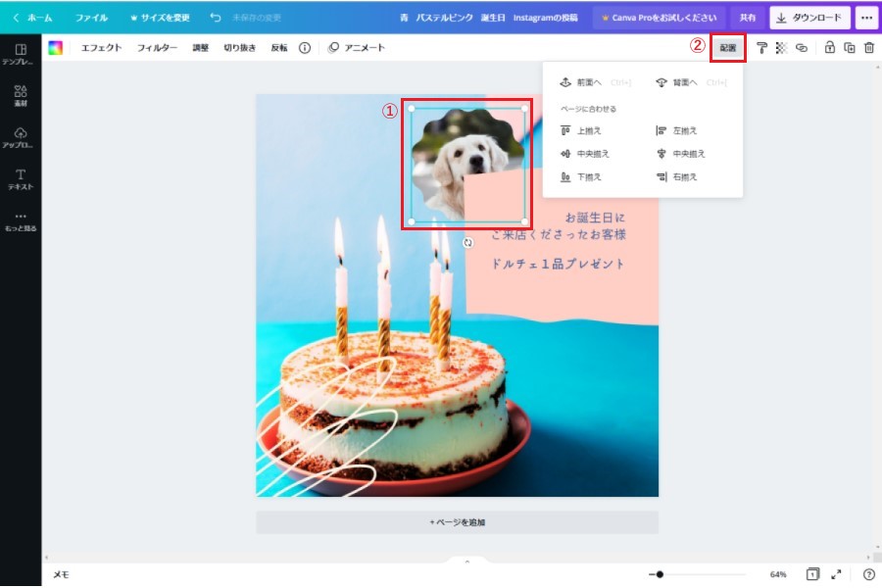882x588 pixels.
Task: Expand the もっと見る (More) sidebar menu
Action: (x=20, y=220)
